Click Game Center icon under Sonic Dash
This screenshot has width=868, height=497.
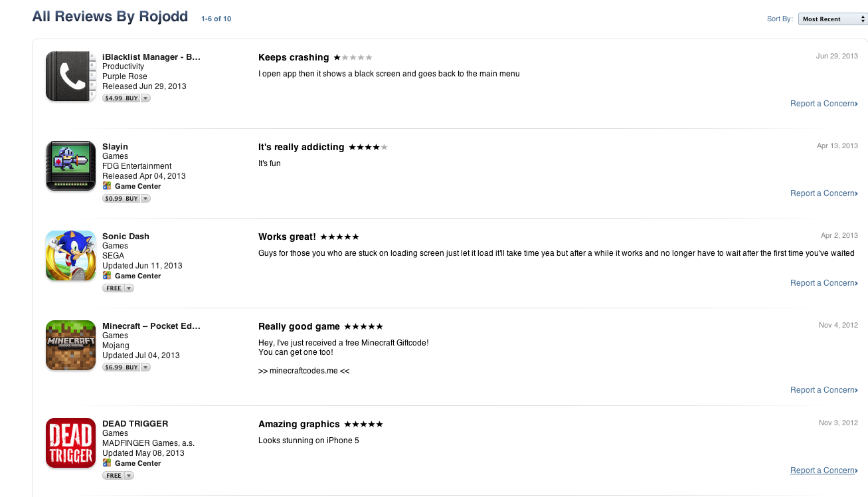[x=107, y=276]
